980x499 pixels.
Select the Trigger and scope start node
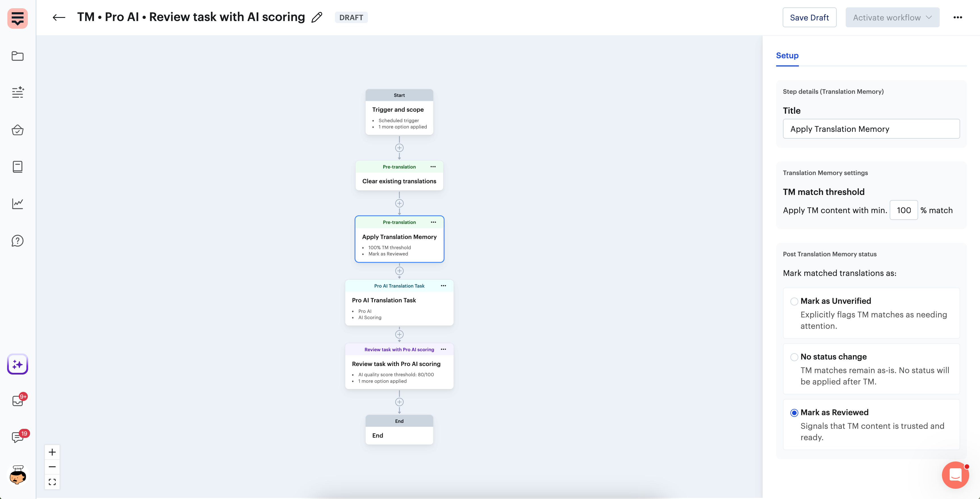(x=399, y=112)
